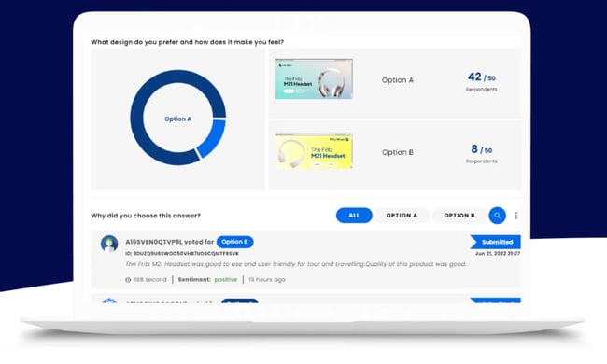
Task: Click the Jun 21, 2022 submission date
Action: 498,253
